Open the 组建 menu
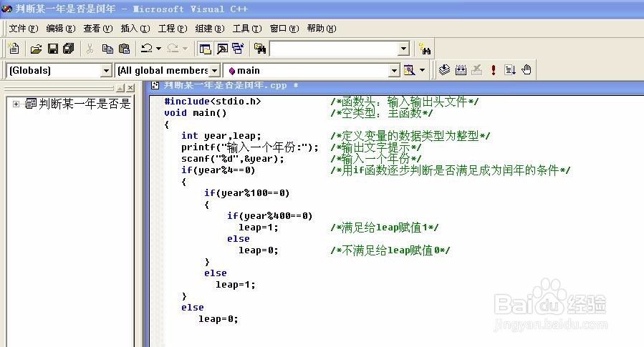 tap(209, 29)
